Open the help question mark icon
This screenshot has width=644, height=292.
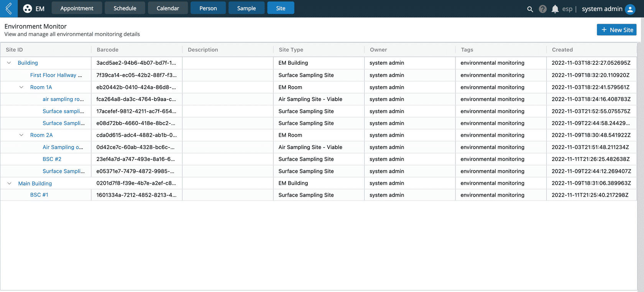coord(542,9)
